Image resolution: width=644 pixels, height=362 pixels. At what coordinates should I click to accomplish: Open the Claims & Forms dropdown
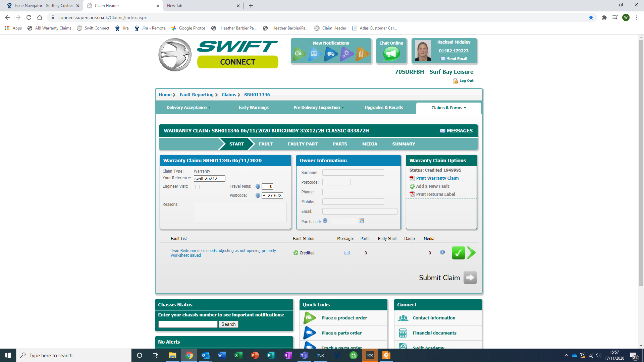point(448,108)
